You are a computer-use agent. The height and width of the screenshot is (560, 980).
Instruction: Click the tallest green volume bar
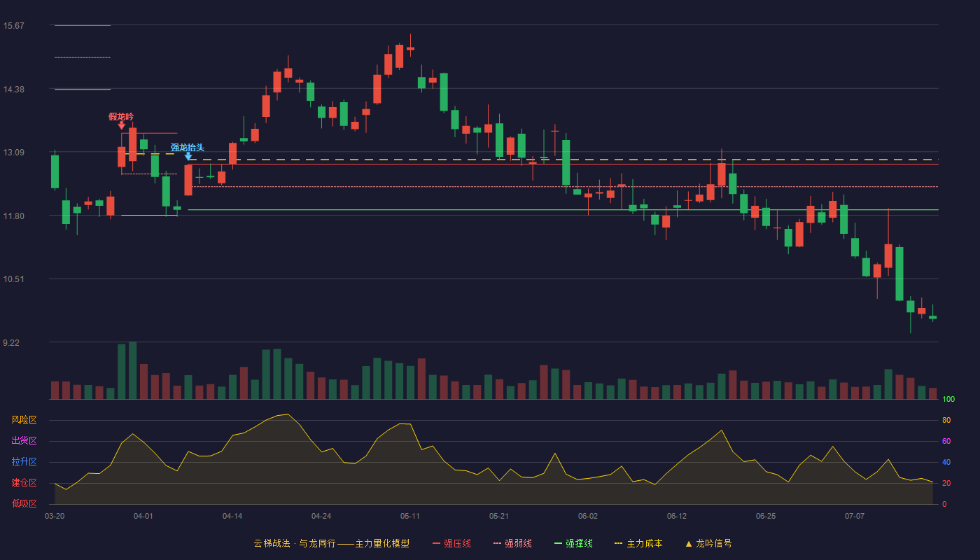132,370
